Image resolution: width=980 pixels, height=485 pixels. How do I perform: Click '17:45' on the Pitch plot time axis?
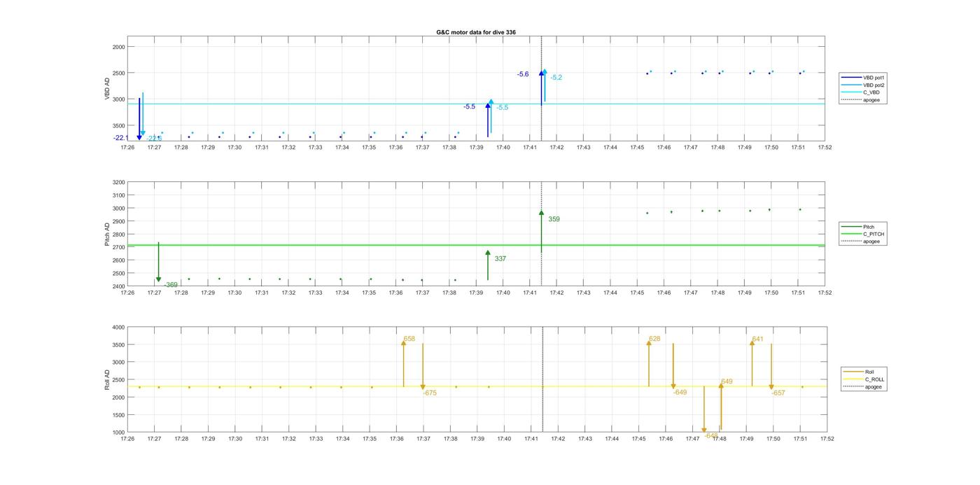637,293
